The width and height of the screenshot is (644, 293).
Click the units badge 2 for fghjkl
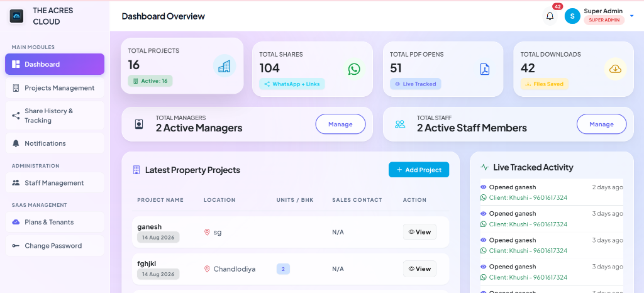283,269
